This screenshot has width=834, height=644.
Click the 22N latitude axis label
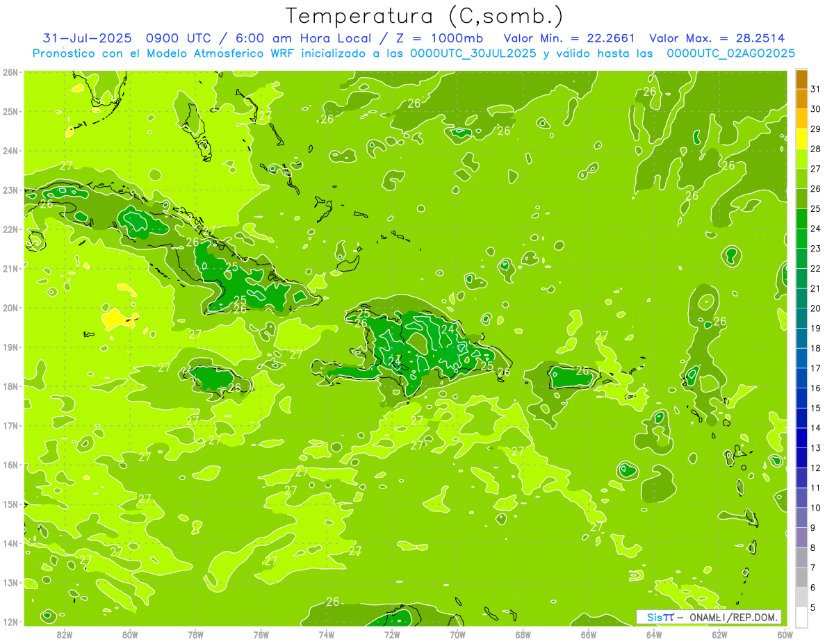click(10, 229)
